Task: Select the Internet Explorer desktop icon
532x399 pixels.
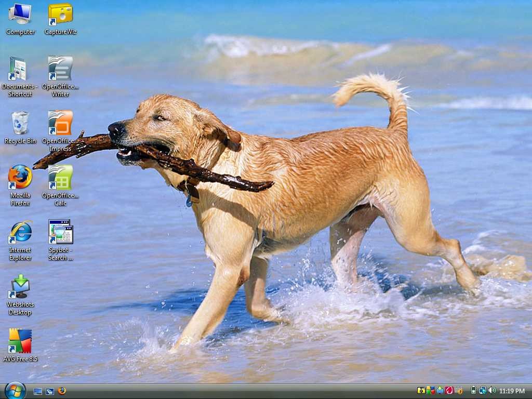Action: pos(20,241)
